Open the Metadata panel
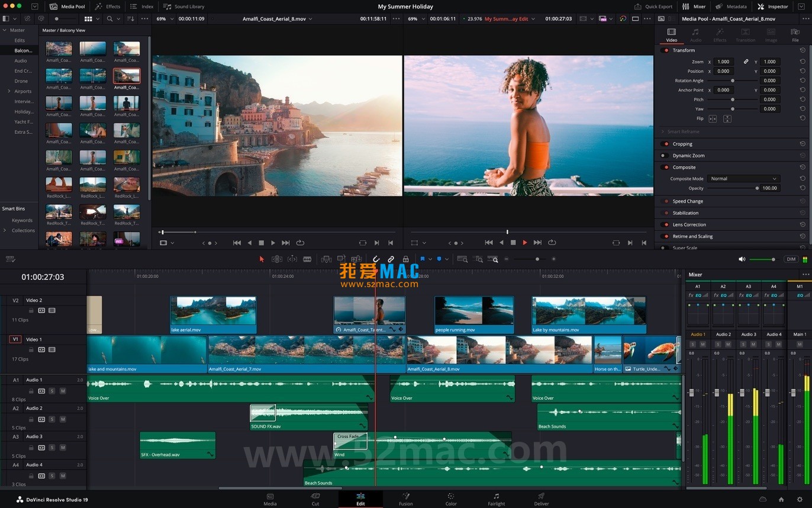Viewport: 812px width, 508px height. (x=732, y=7)
